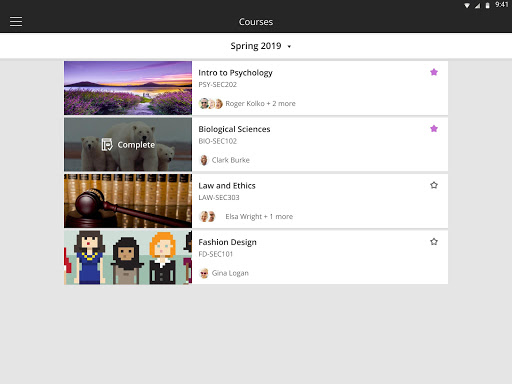Click Gina Logan instructor avatar
This screenshot has width=512, height=384.
pyautogui.click(x=204, y=273)
